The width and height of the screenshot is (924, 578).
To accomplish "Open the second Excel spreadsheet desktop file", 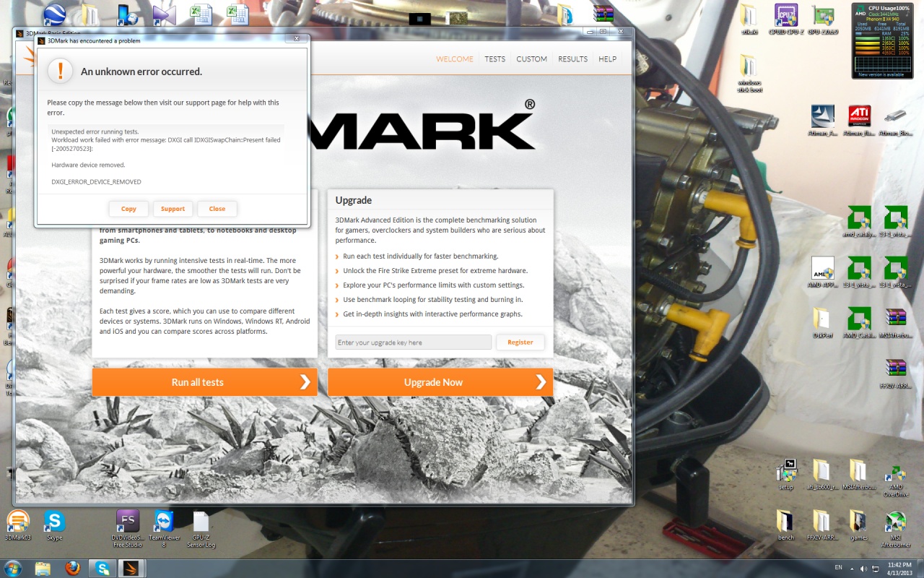I will click(x=238, y=14).
